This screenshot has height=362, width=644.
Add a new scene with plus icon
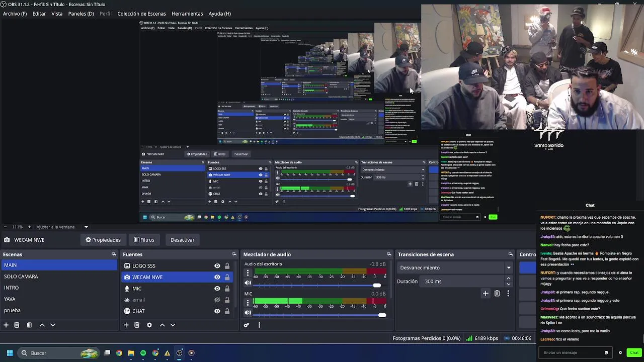click(x=6, y=325)
